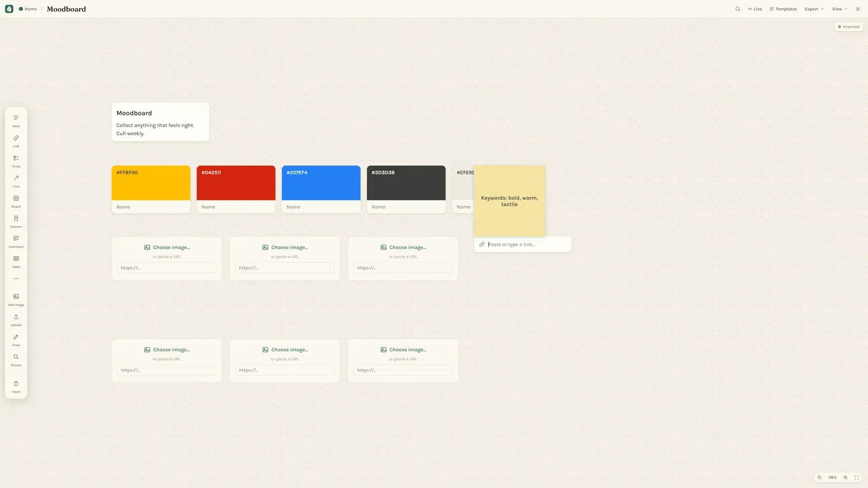Screen dimensions: 868x488
Task: Click the Paste or type a link field
Action: click(x=523, y=245)
